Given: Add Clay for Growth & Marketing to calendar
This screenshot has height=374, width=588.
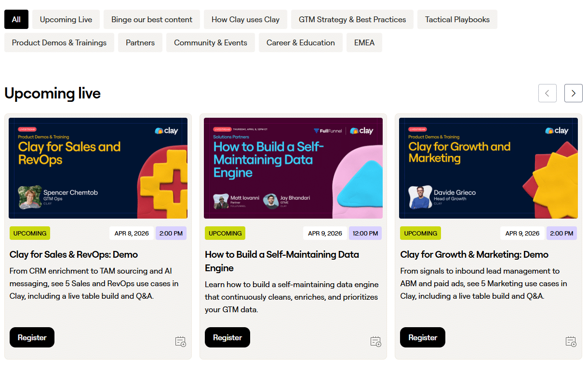Looking at the screenshot, I should tap(571, 341).
